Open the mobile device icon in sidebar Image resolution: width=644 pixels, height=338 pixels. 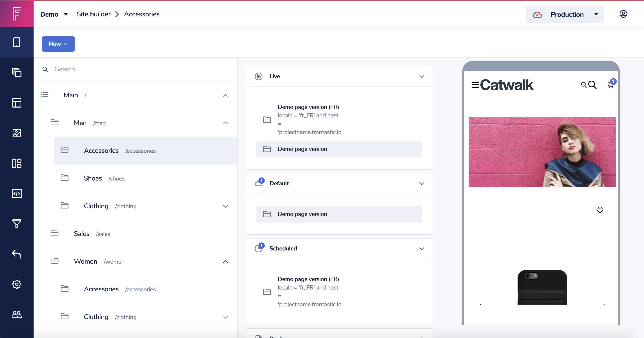[17, 42]
